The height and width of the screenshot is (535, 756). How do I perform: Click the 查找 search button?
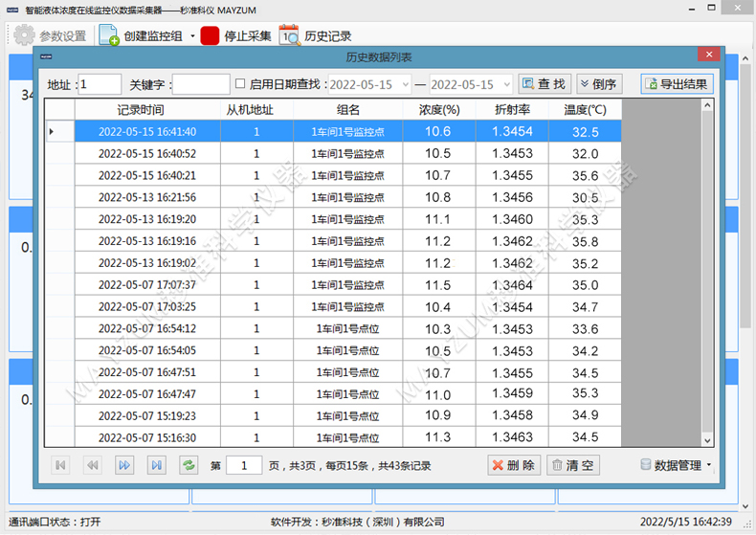point(544,84)
